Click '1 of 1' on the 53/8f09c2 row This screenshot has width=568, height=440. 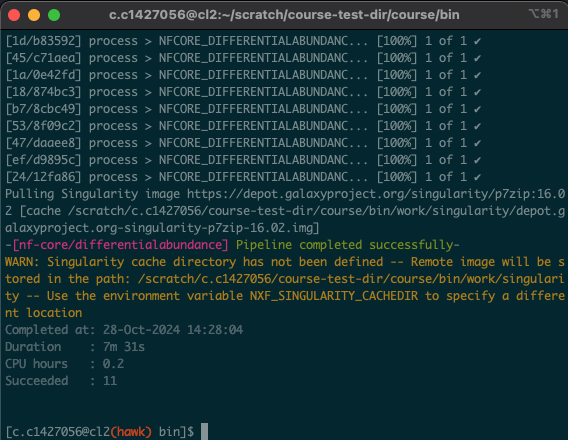pyautogui.click(x=446, y=126)
